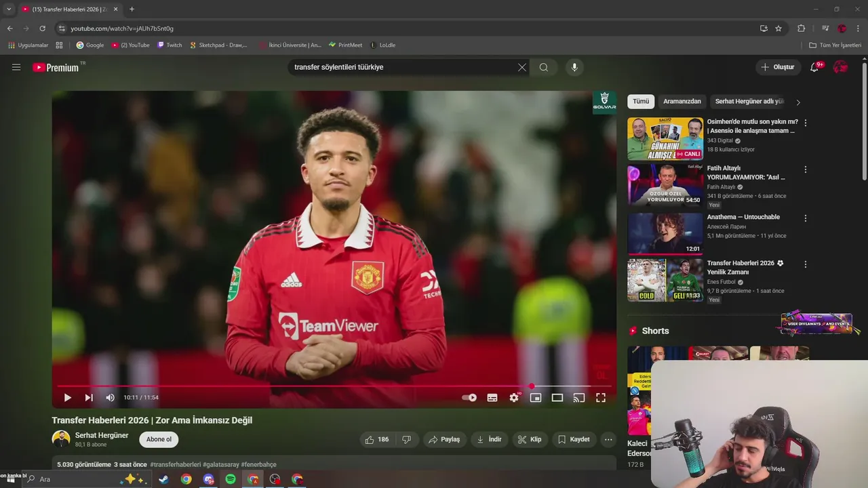Open 343 Digital channel name
Image resolution: width=868 pixels, height=488 pixels.
(x=720, y=140)
